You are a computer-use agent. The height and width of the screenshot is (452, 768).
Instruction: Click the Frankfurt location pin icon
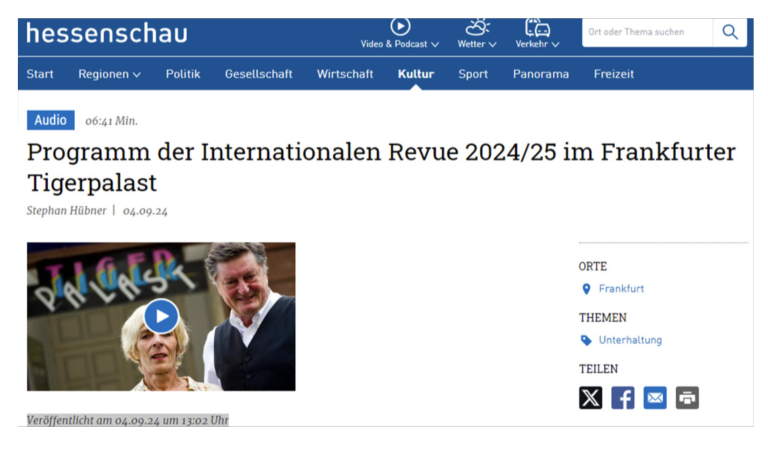coord(587,289)
